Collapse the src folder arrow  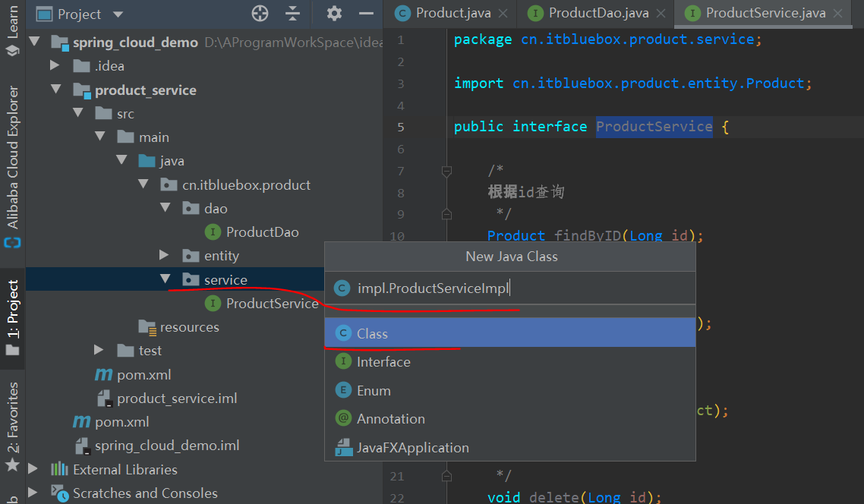(x=77, y=112)
